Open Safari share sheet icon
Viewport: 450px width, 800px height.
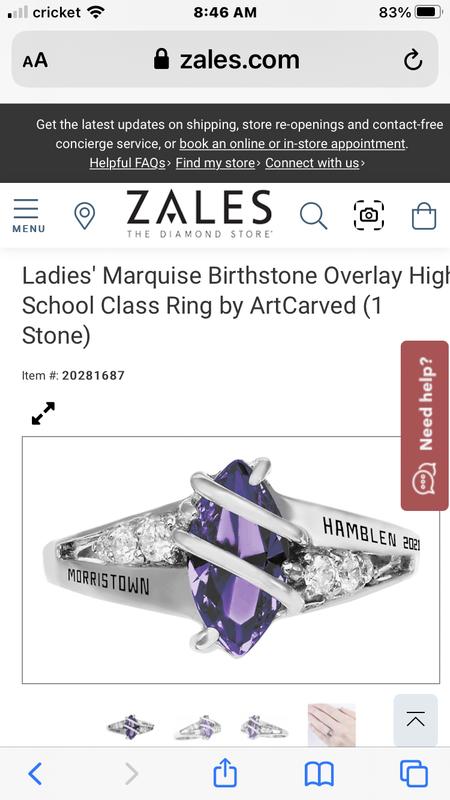(x=224, y=773)
